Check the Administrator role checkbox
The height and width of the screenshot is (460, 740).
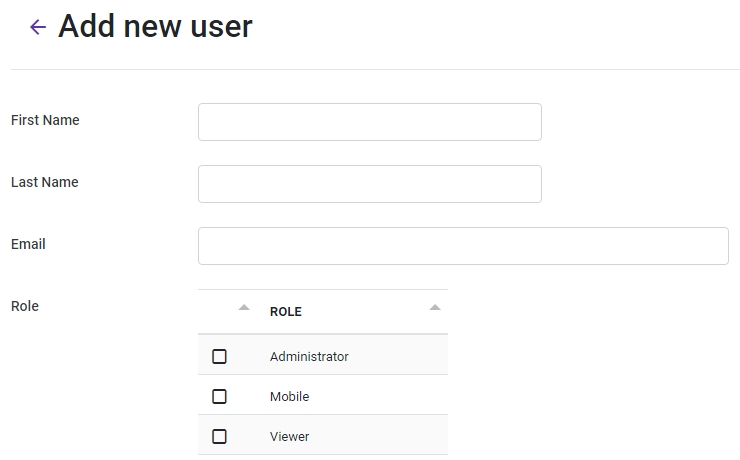click(219, 357)
